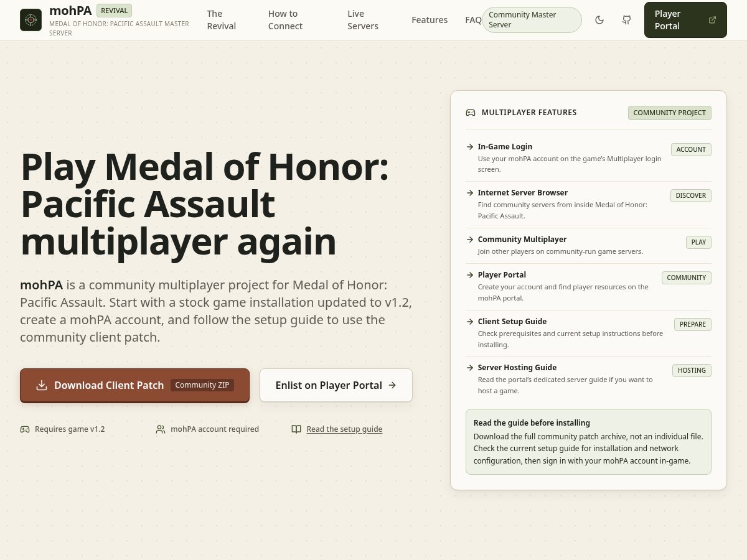The width and height of the screenshot is (747, 560).
Task: Click Enlist on Player Portal button
Action: (336, 385)
